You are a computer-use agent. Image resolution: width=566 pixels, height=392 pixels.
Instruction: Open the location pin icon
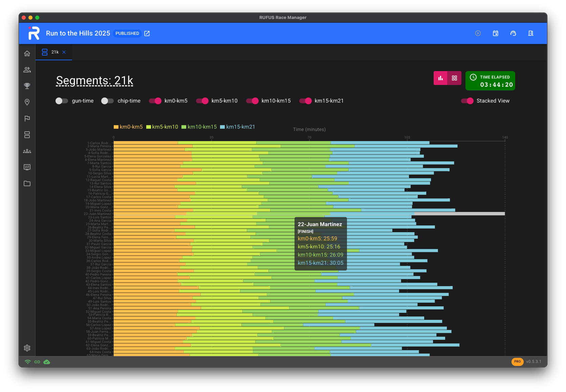pyautogui.click(x=27, y=102)
